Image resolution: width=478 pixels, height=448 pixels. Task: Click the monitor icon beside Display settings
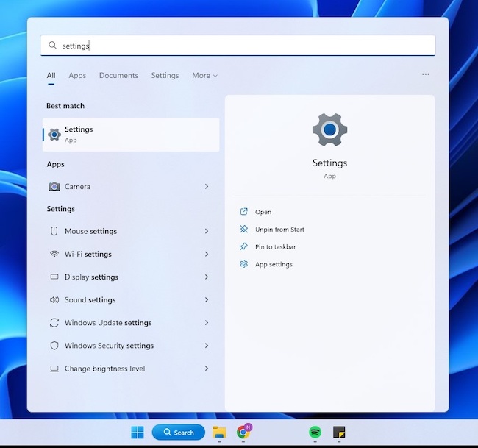pyautogui.click(x=54, y=277)
